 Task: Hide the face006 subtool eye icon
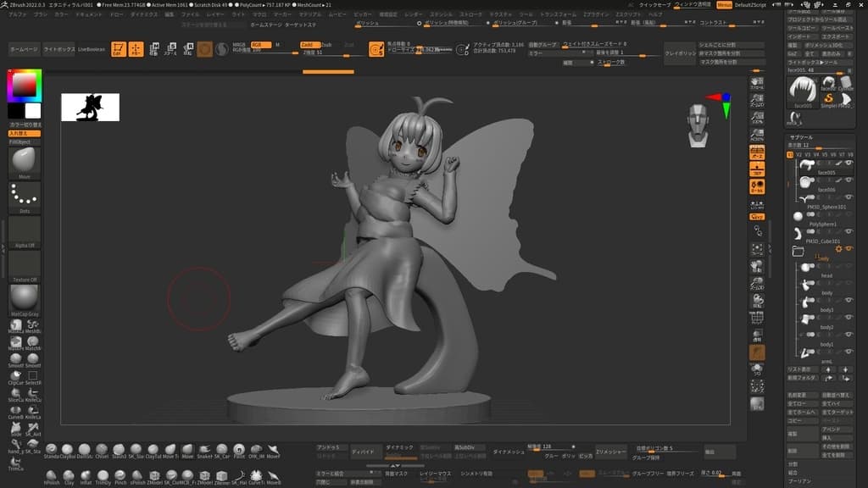tap(849, 180)
